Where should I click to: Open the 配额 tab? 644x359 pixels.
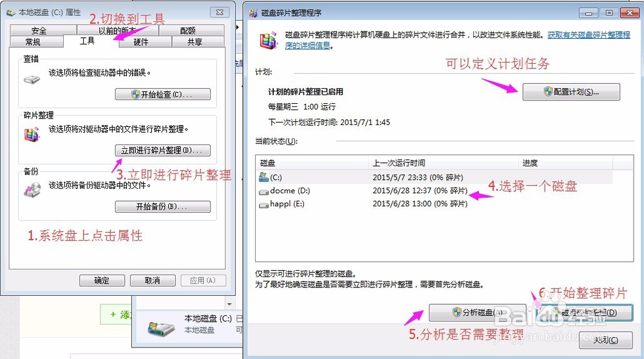tap(191, 30)
